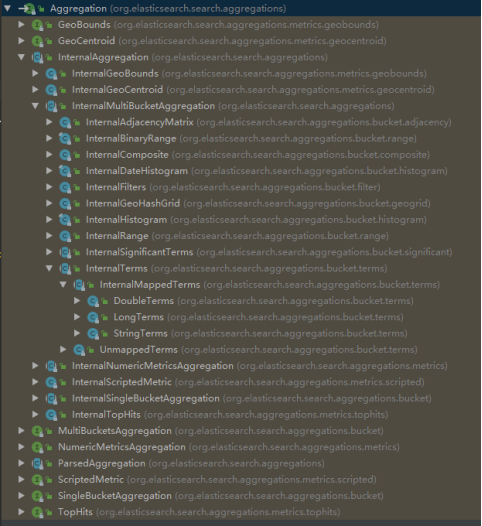Collapse the InternalTerms tree node

point(49,268)
